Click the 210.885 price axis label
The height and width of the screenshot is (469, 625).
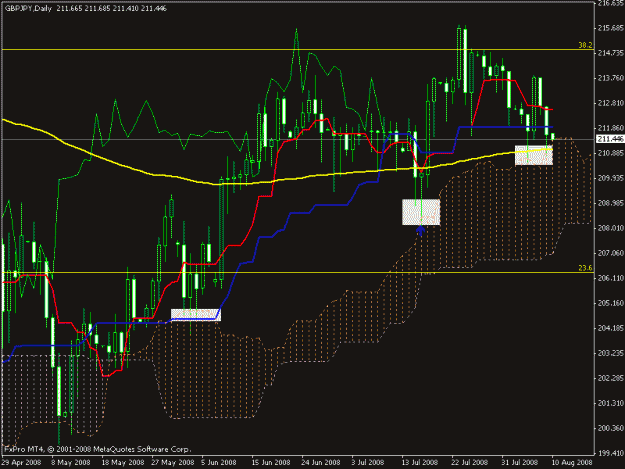[611, 153]
